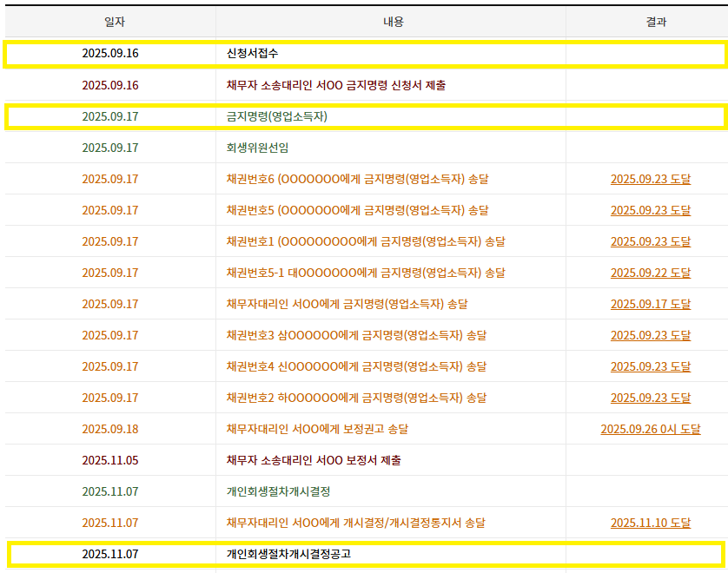Viewport: 728px width, 573px height.
Task: Open delivery result for 채권번호3 삼OOOOOO row
Action: (650, 335)
